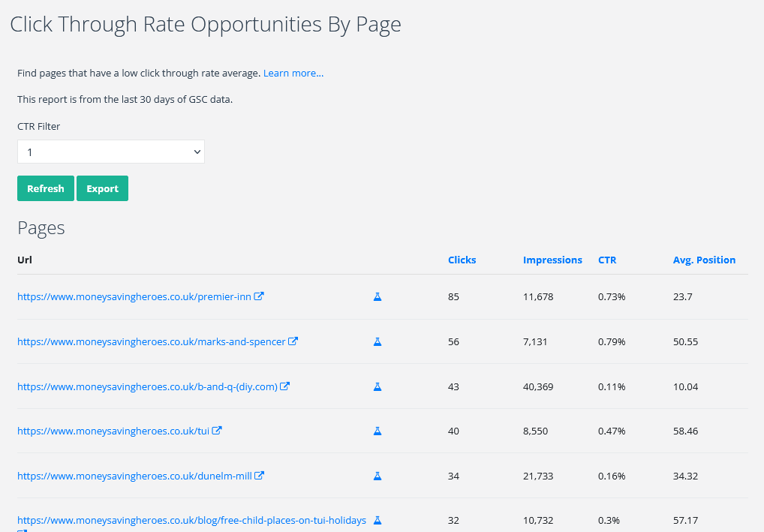The width and height of the screenshot is (764, 532).
Task: Open the moneysavingheroes tui page link
Action: 113,431
